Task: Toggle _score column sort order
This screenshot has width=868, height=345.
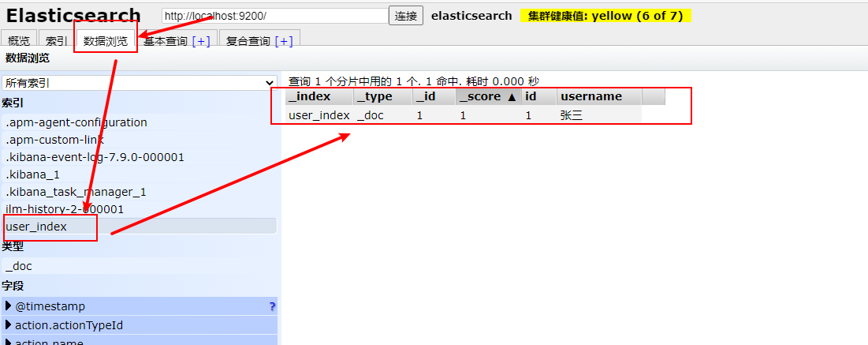Action: point(488,96)
